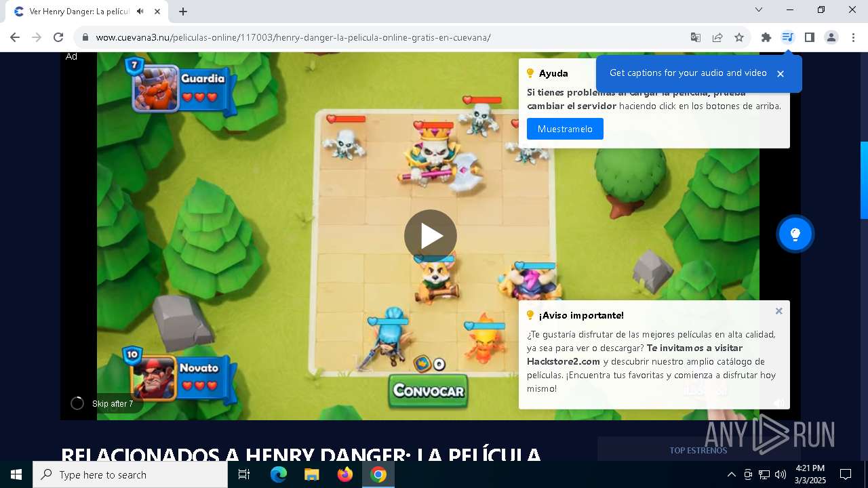Open a new browser tab
Screen dimensions: 868x488
coord(183,12)
